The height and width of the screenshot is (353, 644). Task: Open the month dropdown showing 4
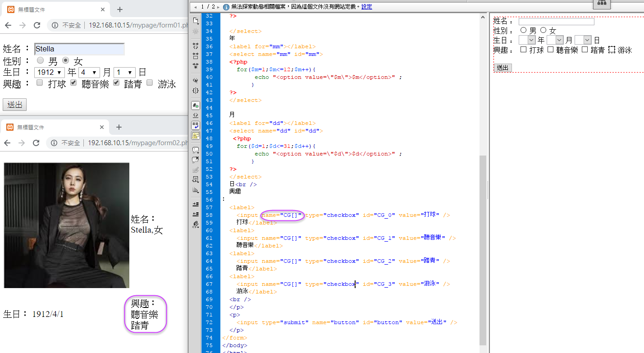89,72
